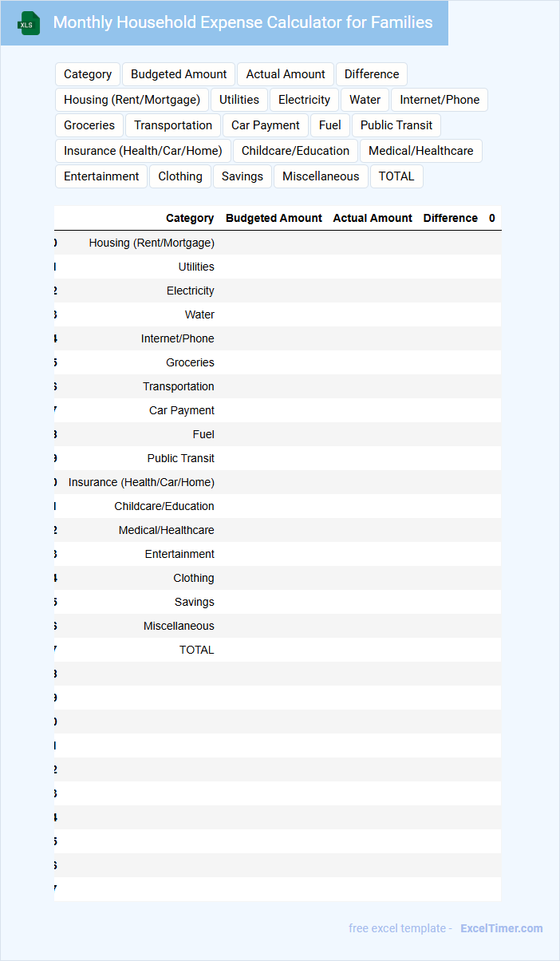This screenshot has height=961, width=560.
Task: Click the Budgeted Amount tag
Action: tap(179, 74)
